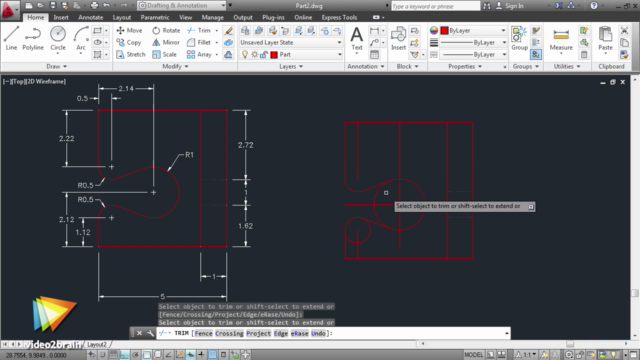Click the red object color swatch
The width and height of the screenshot is (640, 360).
click(444, 31)
